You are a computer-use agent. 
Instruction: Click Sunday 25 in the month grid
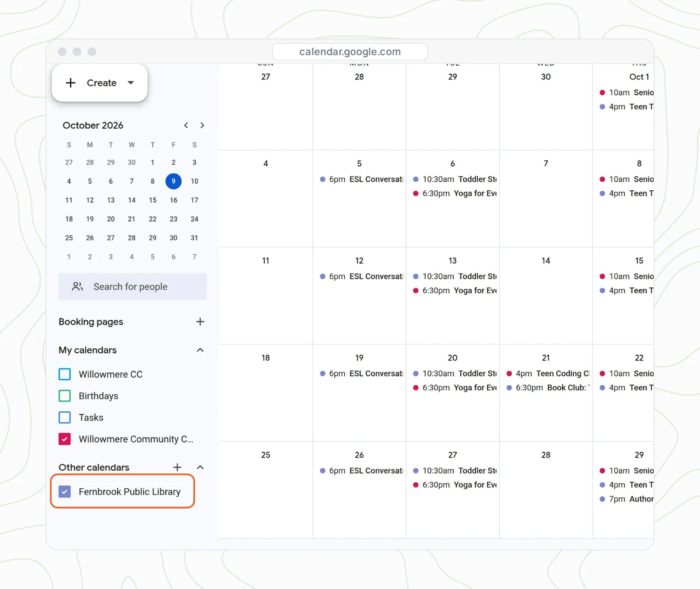266,455
